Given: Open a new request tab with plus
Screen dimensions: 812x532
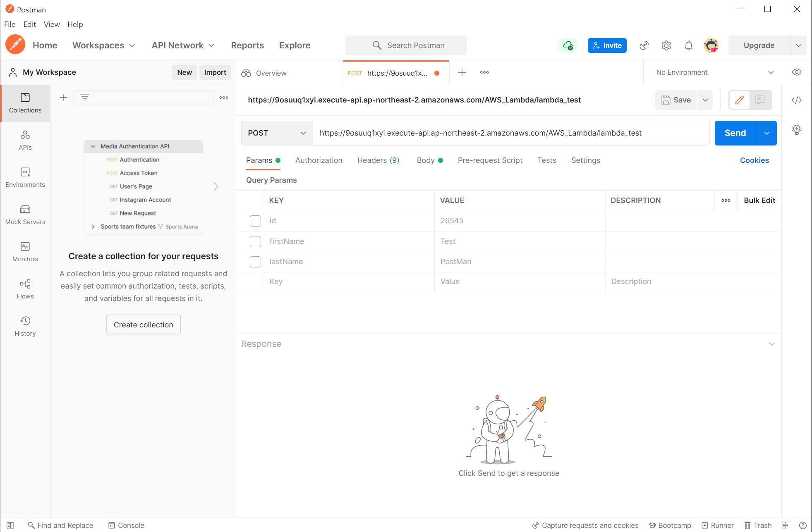Looking at the screenshot, I should point(462,72).
